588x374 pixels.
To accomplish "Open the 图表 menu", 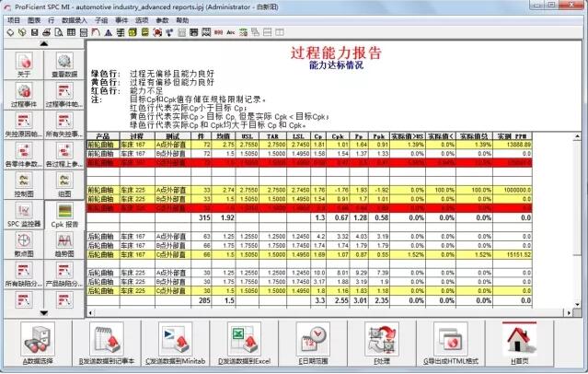I will [34, 20].
